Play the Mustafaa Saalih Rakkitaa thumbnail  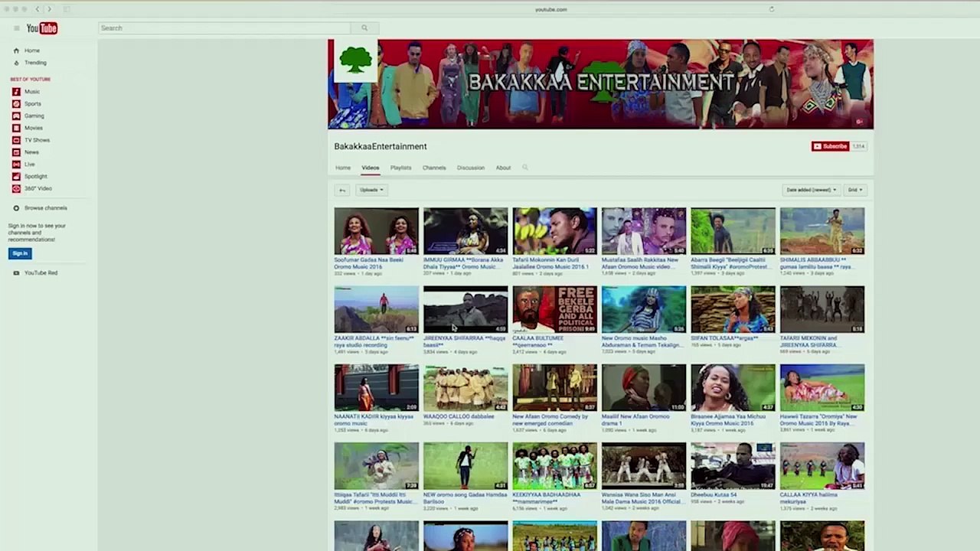644,231
